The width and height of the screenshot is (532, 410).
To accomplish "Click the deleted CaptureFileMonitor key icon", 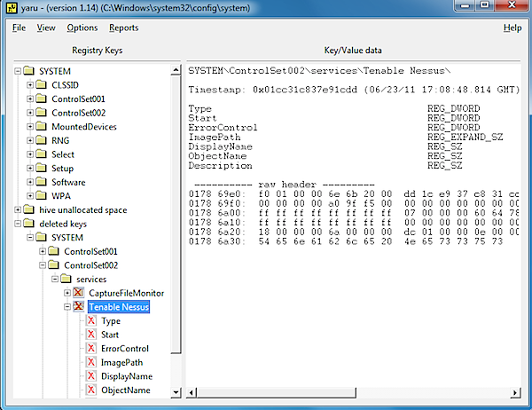I will coord(79,293).
